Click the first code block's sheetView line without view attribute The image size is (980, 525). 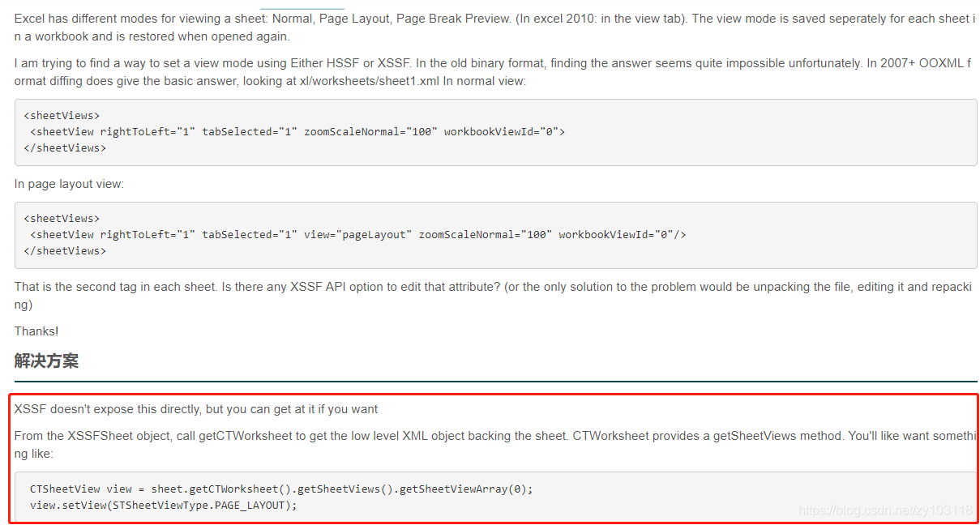[x=297, y=131]
